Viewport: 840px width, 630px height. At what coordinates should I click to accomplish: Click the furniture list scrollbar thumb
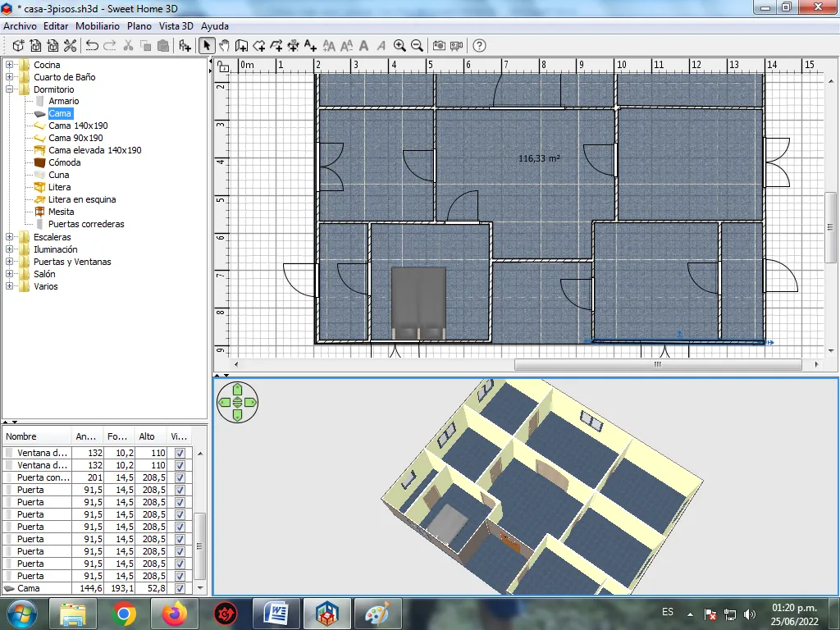(200, 546)
